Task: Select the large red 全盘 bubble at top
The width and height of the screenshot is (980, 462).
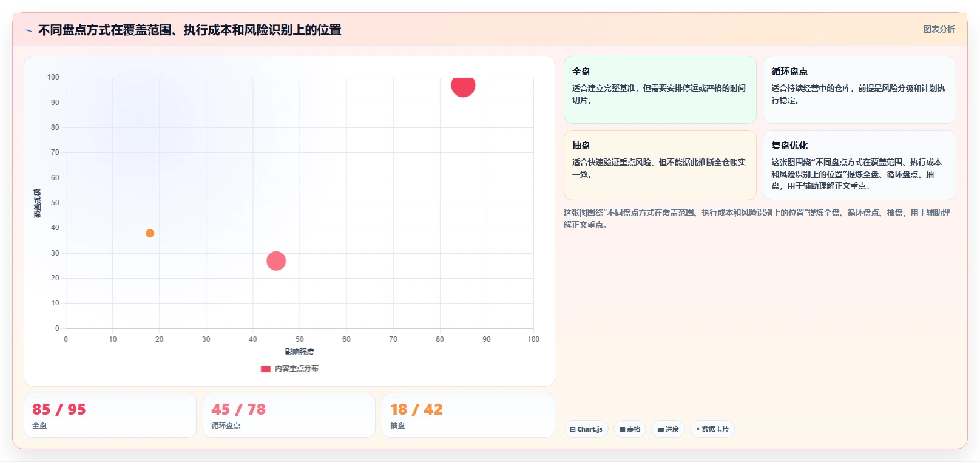Action: click(463, 85)
